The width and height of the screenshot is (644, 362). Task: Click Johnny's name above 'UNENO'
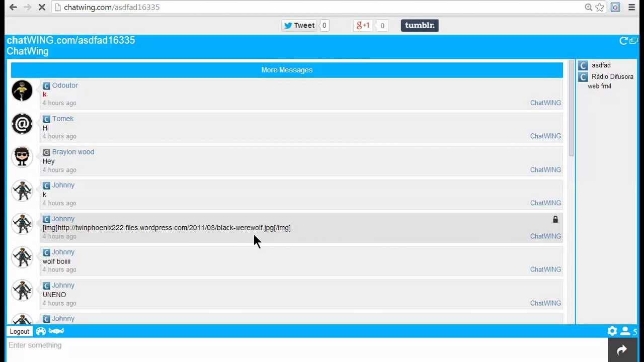click(x=63, y=285)
